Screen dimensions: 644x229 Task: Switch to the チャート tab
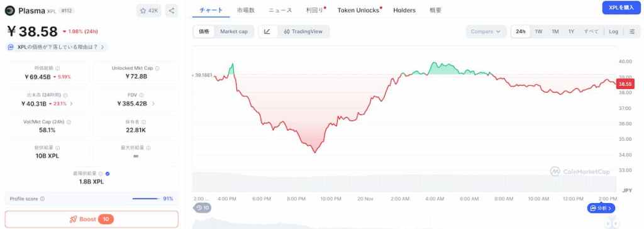pyautogui.click(x=211, y=10)
